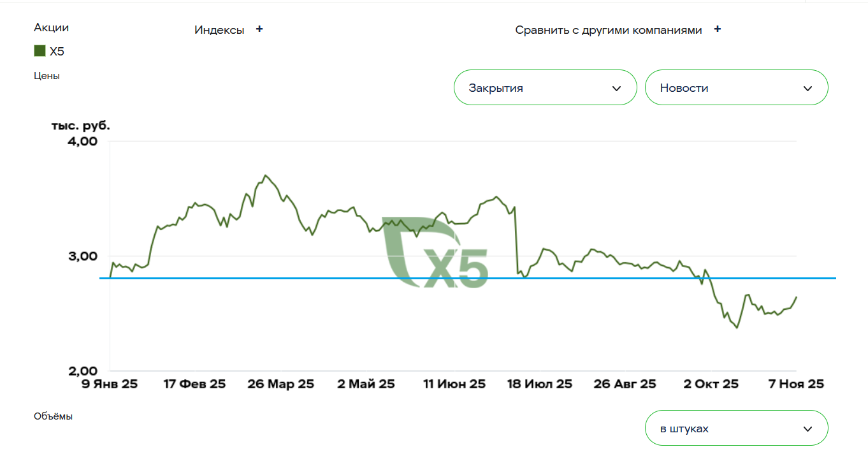Select the Акции heading
The width and height of the screenshot is (868, 461).
(51, 27)
